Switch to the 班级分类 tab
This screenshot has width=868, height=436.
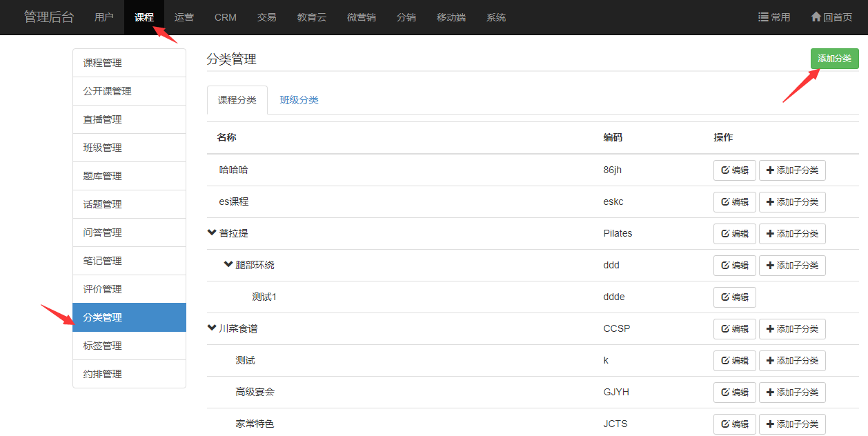pyautogui.click(x=299, y=100)
